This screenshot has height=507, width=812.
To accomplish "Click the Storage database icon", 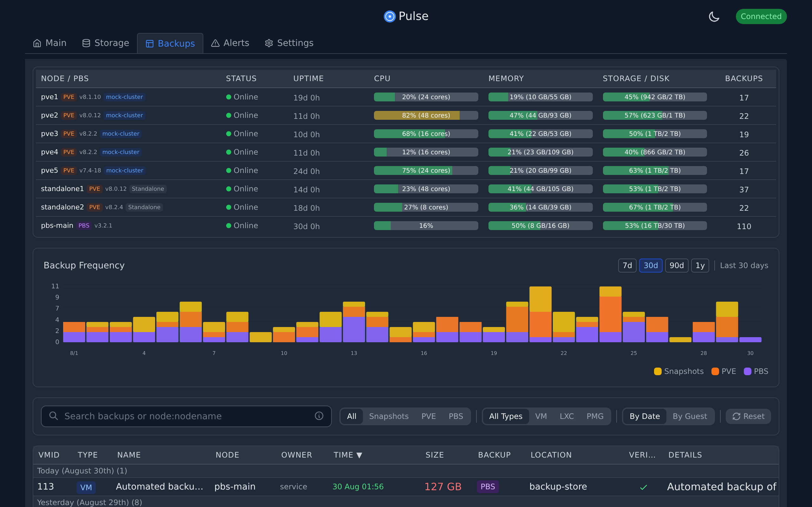I will (86, 43).
